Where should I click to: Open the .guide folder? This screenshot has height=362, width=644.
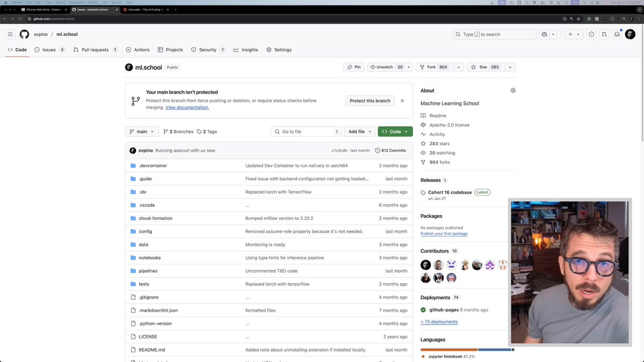pos(145,179)
